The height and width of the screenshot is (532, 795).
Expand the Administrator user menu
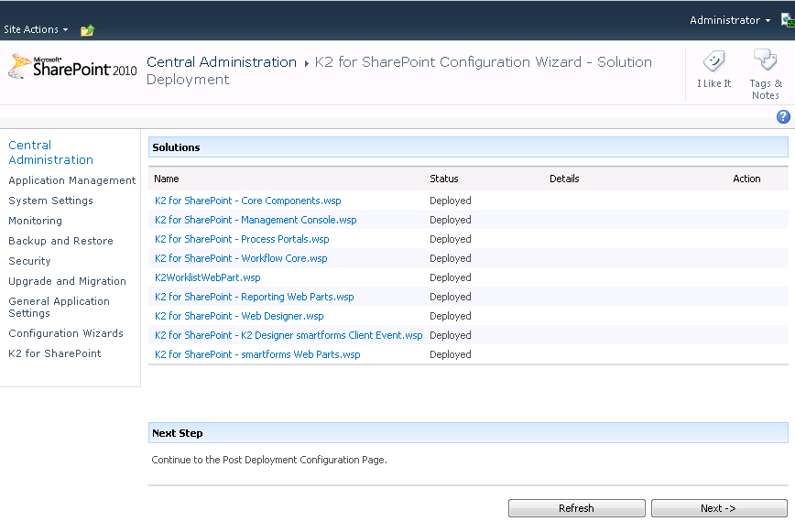point(729,20)
